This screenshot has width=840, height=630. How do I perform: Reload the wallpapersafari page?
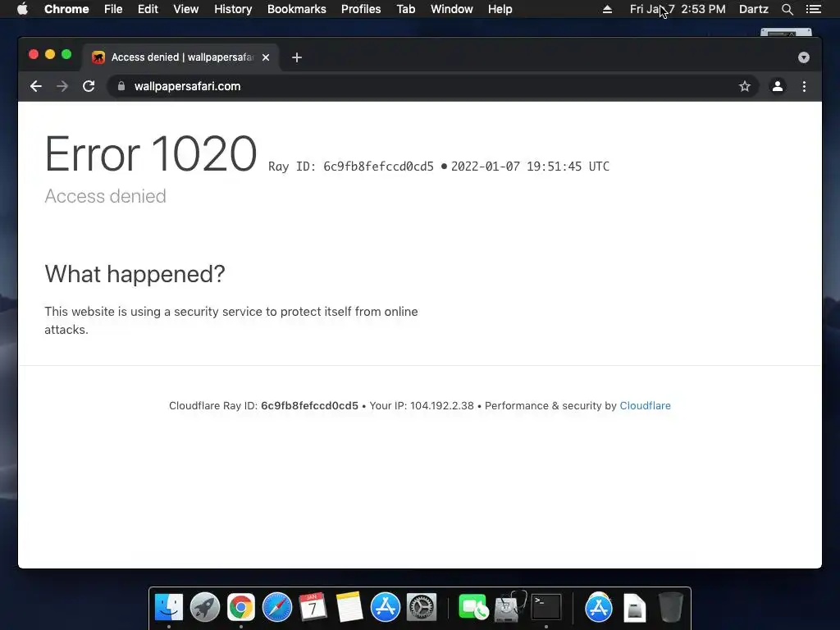point(89,86)
